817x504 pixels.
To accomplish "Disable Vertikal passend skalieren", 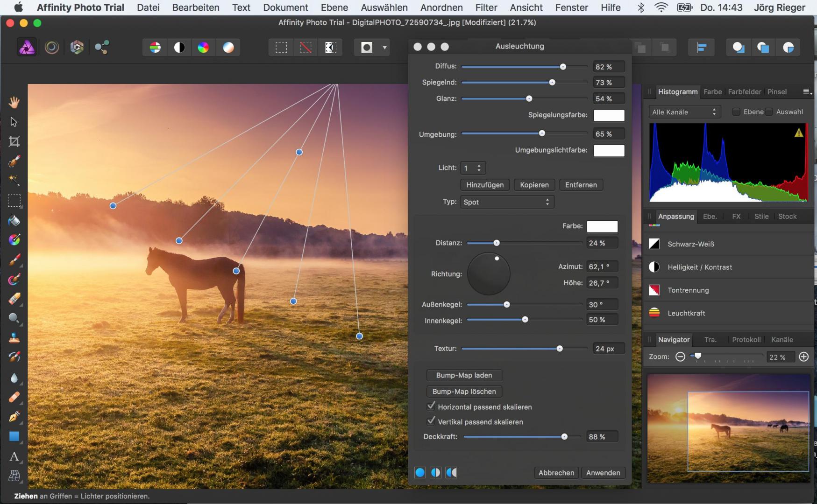I will pyautogui.click(x=431, y=421).
